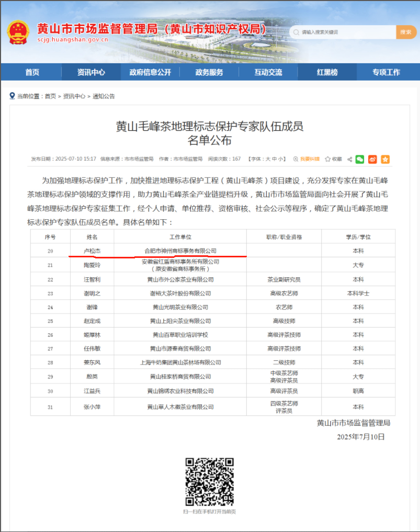
Task: Click the 通知公告 breadcrumb link
Action: (x=104, y=96)
